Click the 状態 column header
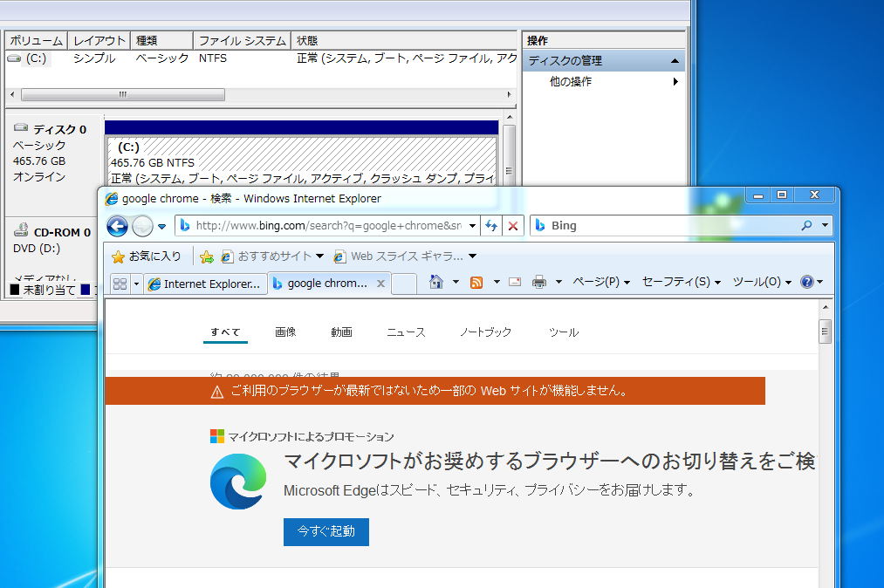 (404, 41)
